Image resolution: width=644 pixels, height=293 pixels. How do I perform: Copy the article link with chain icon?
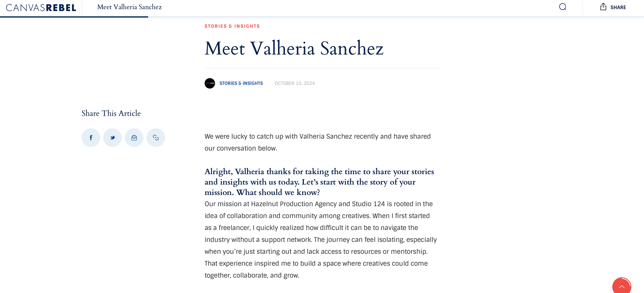[x=156, y=138]
